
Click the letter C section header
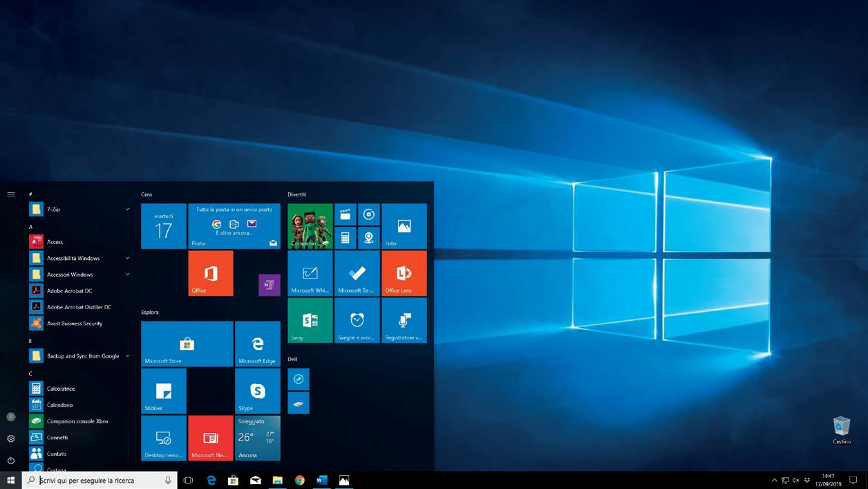pyautogui.click(x=30, y=373)
